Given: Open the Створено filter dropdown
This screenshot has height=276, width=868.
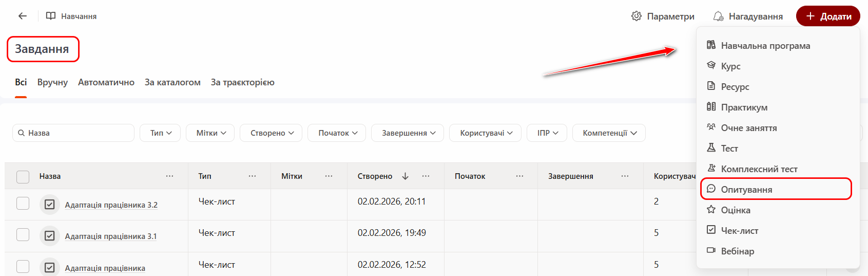Looking at the screenshot, I should click(x=272, y=133).
